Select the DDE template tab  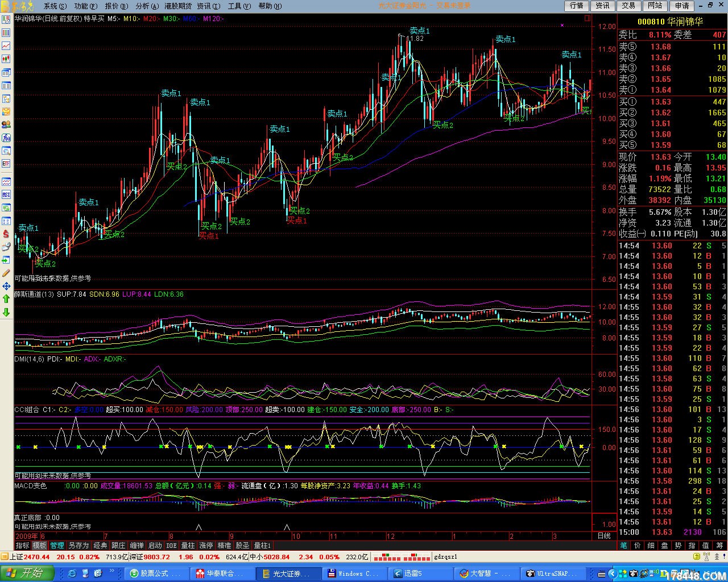pyautogui.click(x=171, y=545)
